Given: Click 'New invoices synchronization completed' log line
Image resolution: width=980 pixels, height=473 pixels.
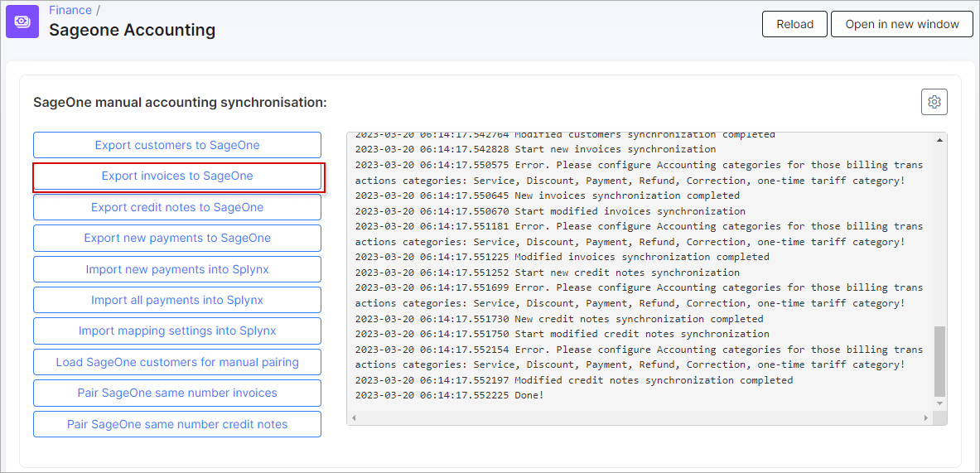Looking at the screenshot, I should [547, 195].
